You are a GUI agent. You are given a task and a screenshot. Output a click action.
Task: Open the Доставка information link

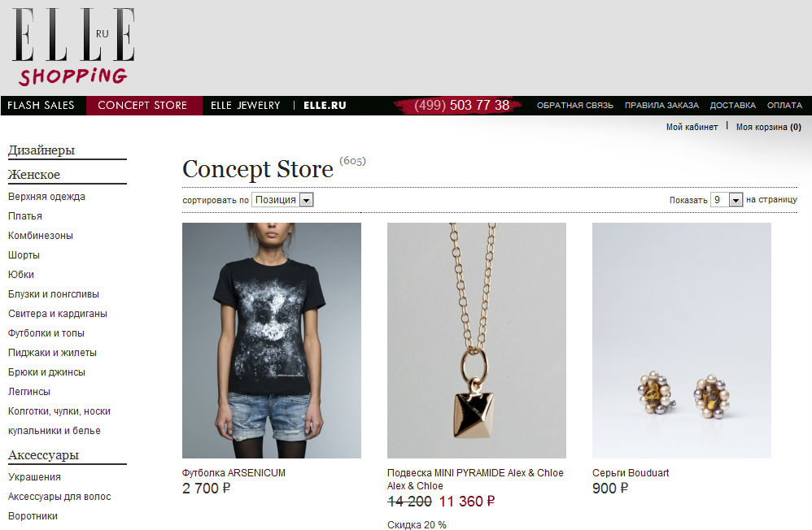coord(733,105)
